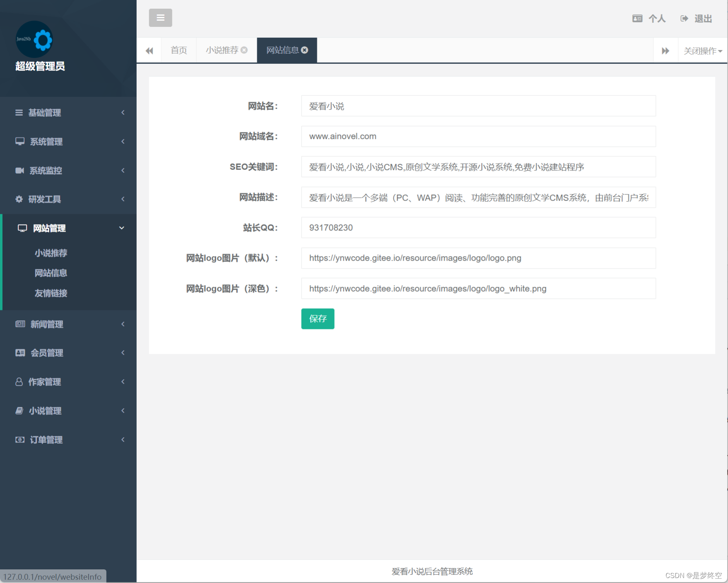Image resolution: width=728 pixels, height=583 pixels.
Task: Open the 作家管理 menu item
Action: click(68, 382)
